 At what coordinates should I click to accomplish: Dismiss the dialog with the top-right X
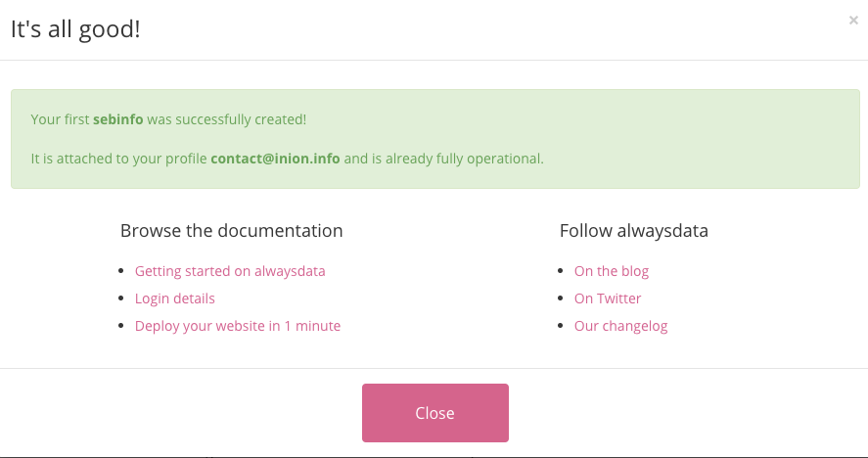coord(853,20)
